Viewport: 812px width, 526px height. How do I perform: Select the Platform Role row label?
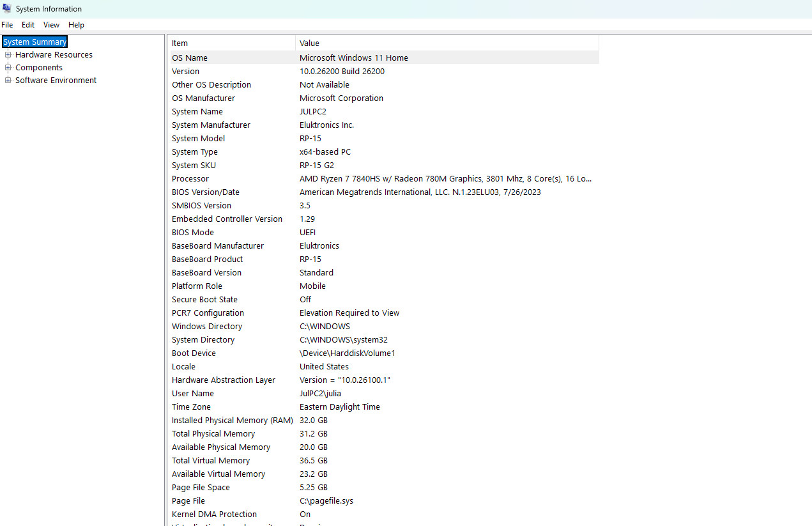tap(197, 286)
